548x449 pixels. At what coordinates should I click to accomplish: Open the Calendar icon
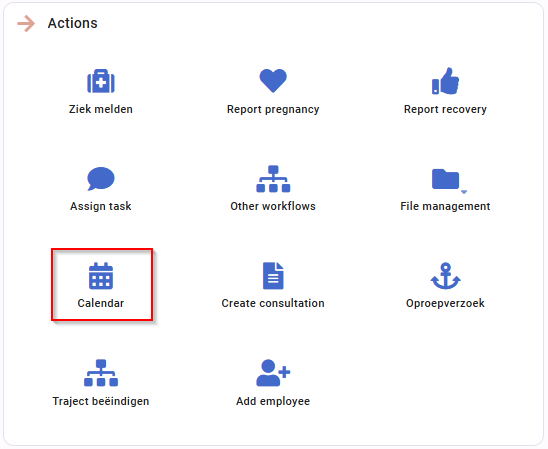(101, 276)
